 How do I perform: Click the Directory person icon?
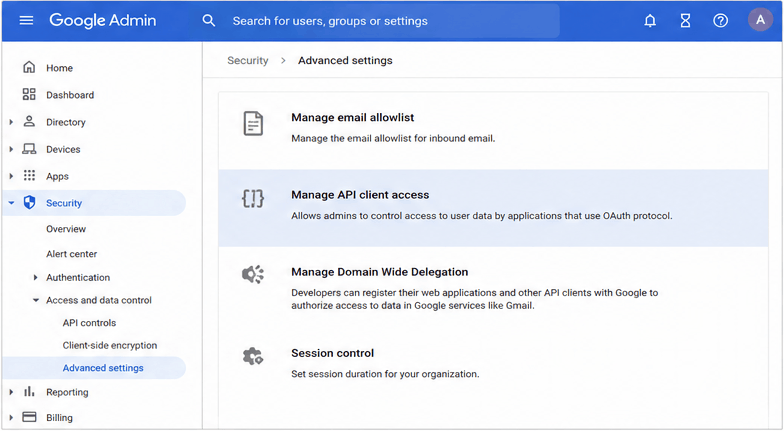(29, 122)
